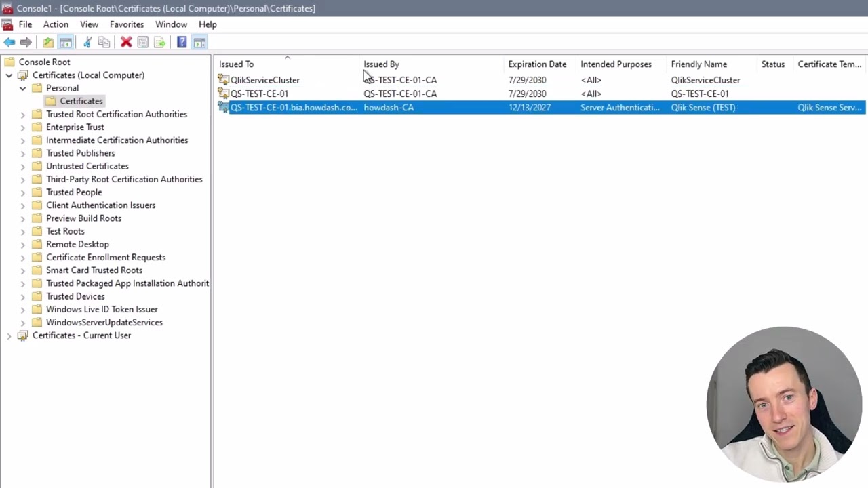Screen dimensions: 868x488
Task: Select WindowsServerUpdateServices folder
Action: pyautogui.click(x=104, y=323)
